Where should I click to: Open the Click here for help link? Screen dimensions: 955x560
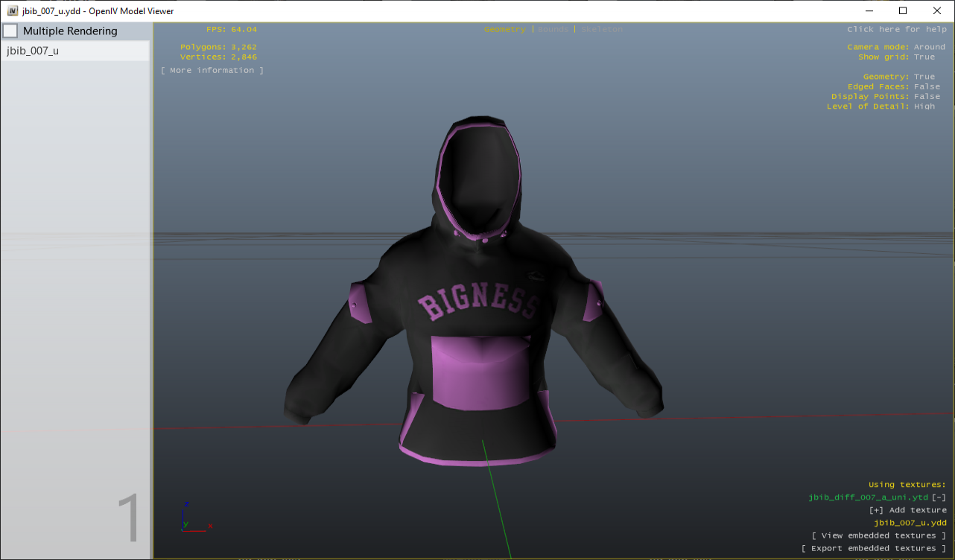[x=896, y=28]
